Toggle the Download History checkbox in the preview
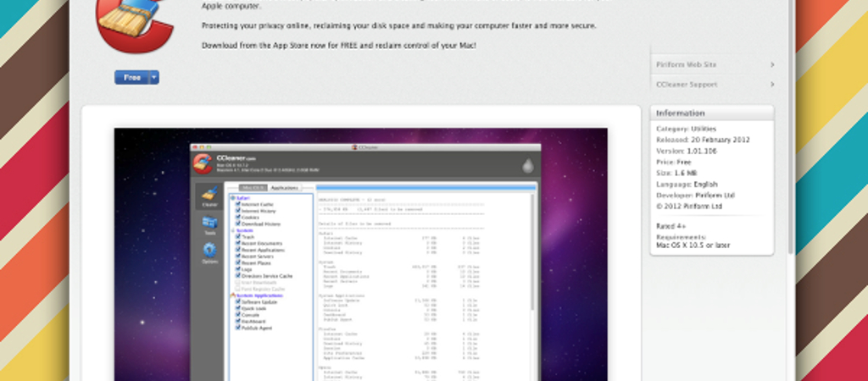Viewport: 868px width, 381px height. pos(238,224)
